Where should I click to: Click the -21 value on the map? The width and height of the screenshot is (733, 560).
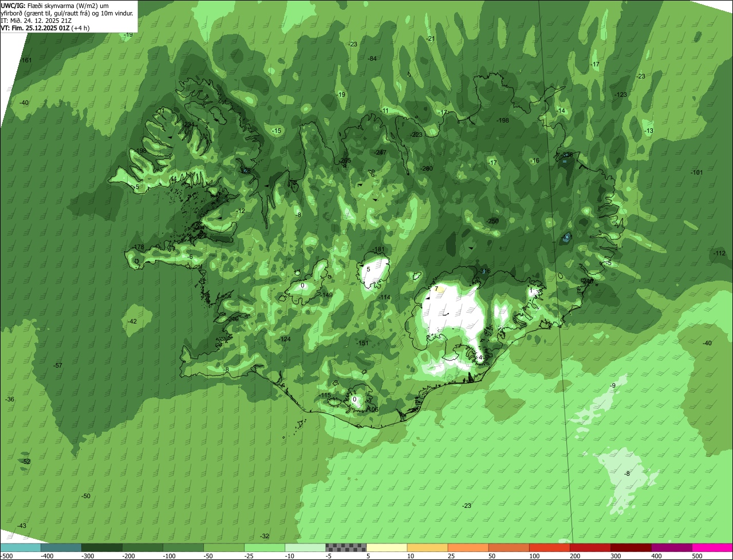tap(431, 38)
